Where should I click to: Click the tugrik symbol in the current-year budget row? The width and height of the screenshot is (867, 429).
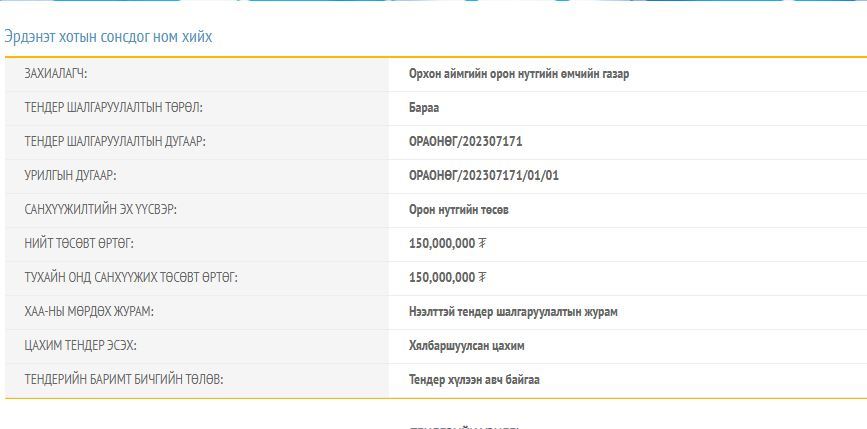[483, 278]
